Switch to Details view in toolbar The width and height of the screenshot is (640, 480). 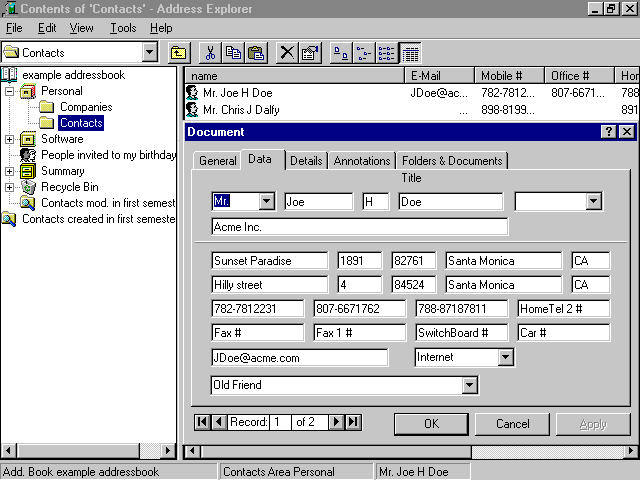(410, 53)
